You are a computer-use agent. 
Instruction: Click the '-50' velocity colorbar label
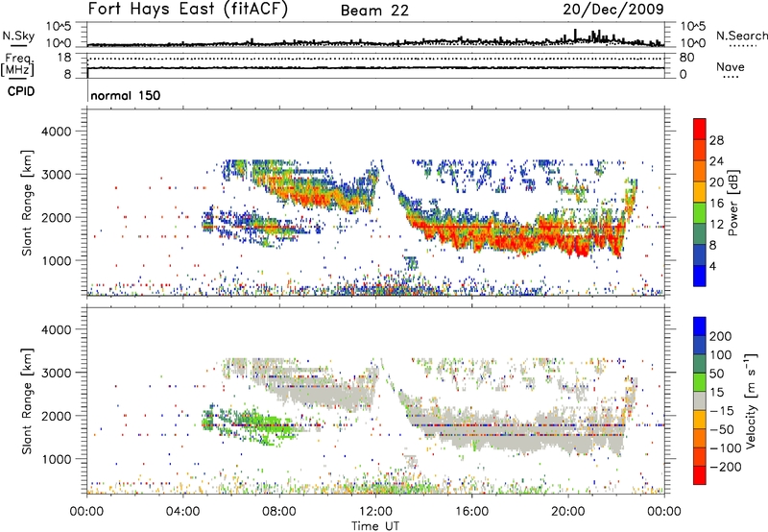pos(723,429)
